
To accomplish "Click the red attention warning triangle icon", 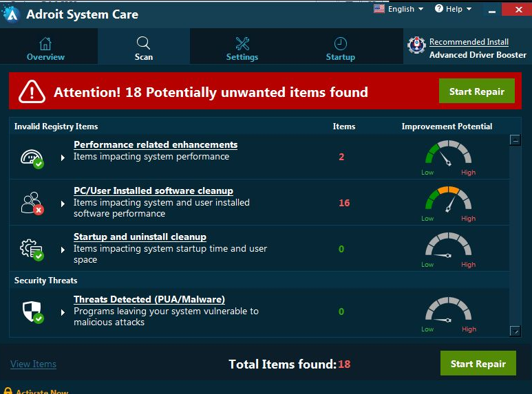I will [x=32, y=91].
